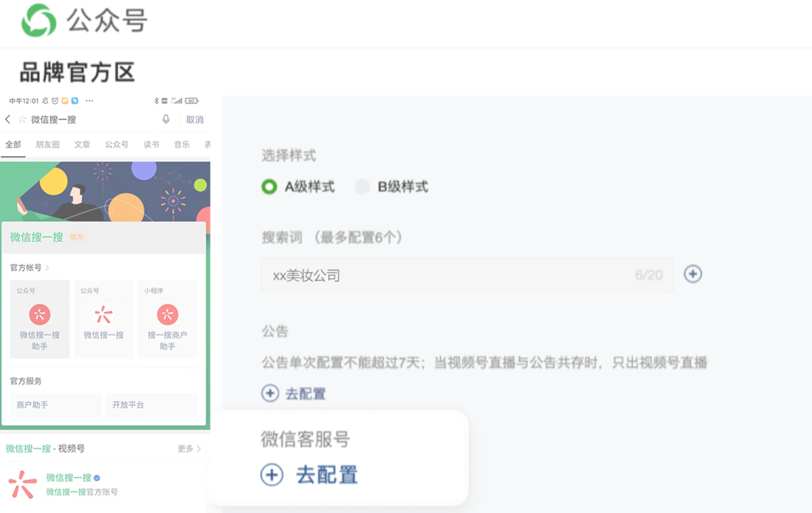Switch to the 读书 tab
Image resolution: width=812 pixels, height=513 pixels.
pos(151,144)
